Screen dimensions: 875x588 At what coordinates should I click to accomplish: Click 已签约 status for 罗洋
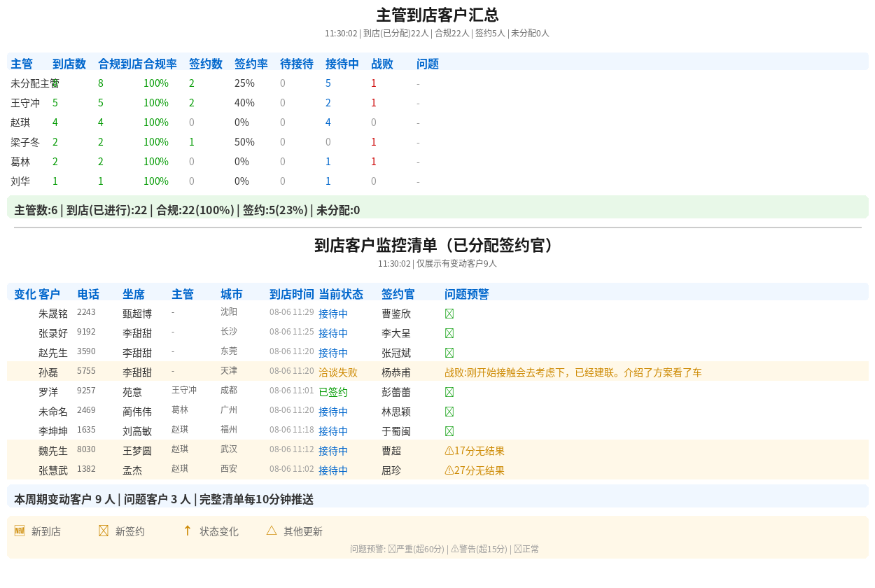[x=333, y=392]
